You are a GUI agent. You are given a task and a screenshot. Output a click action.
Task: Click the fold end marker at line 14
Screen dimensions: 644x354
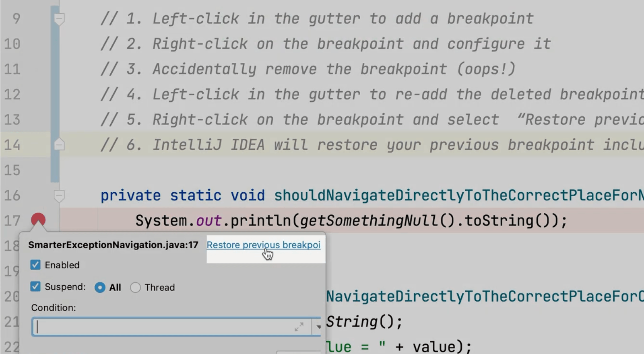click(59, 144)
